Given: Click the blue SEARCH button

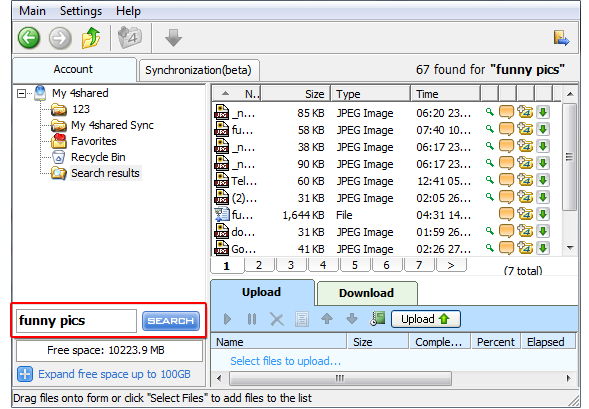Looking at the screenshot, I should [171, 321].
